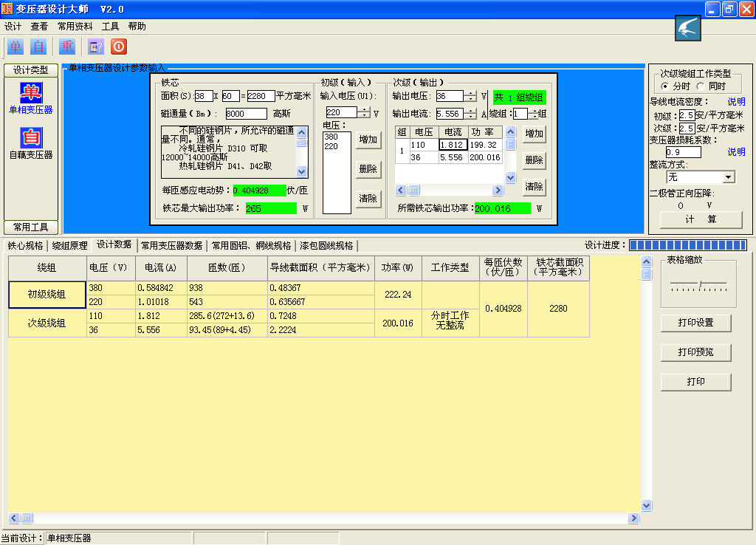Open the 查看 menu
This screenshot has height=545, width=756.
39,26
